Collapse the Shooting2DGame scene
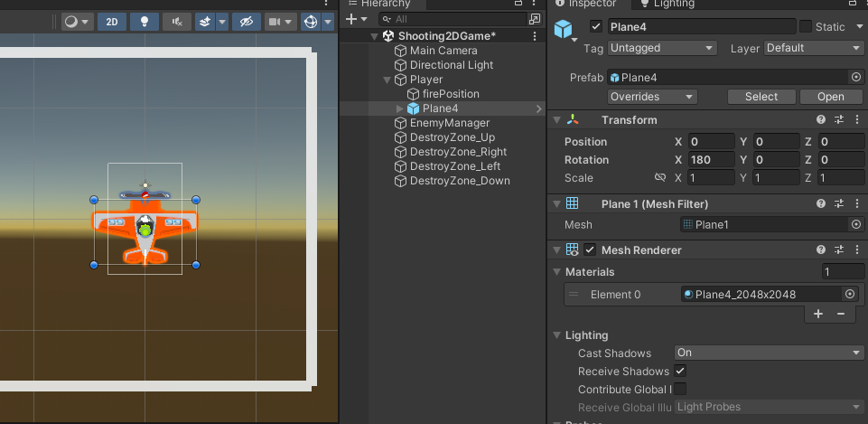The width and height of the screenshot is (868, 424). [375, 36]
